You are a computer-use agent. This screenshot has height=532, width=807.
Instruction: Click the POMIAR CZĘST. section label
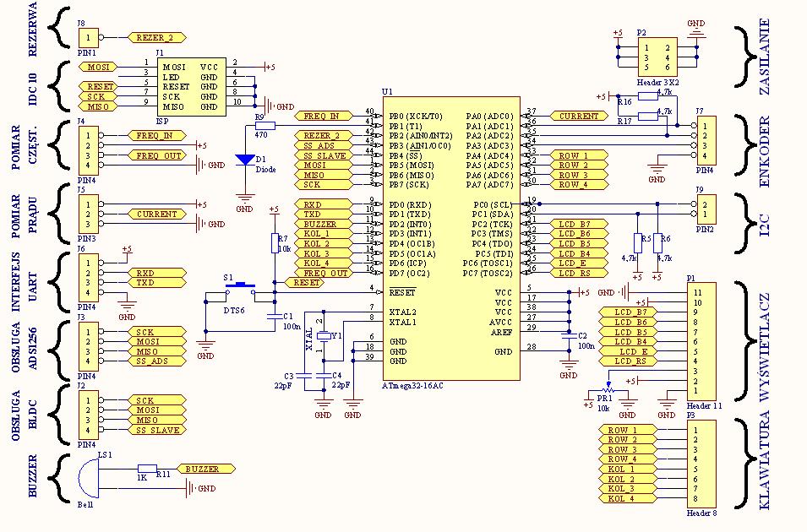[25, 147]
